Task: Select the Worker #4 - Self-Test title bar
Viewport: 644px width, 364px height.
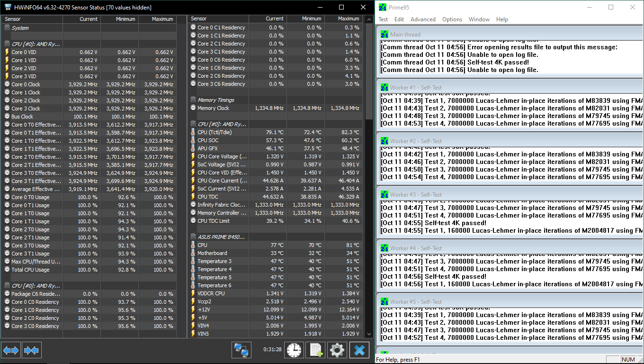Action: click(x=510, y=248)
